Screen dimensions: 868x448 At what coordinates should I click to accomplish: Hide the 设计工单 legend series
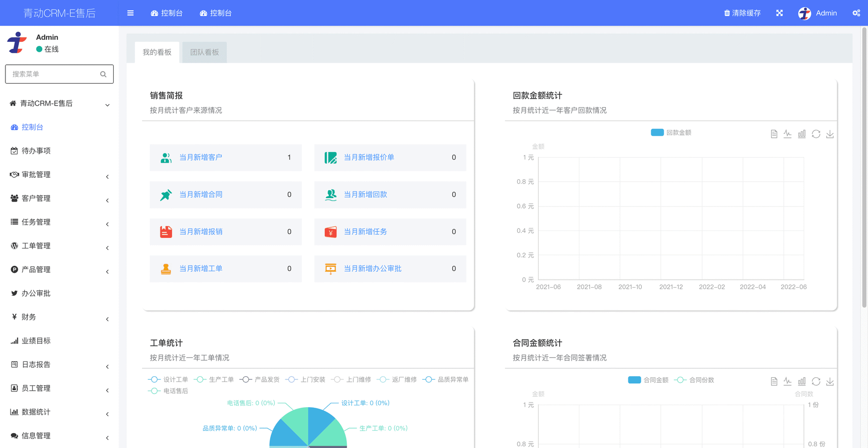[x=168, y=379]
